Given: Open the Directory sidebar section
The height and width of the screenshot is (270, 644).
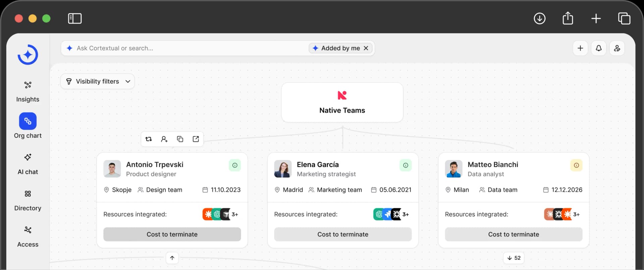Looking at the screenshot, I should pyautogui.click(x=28, y=200).
